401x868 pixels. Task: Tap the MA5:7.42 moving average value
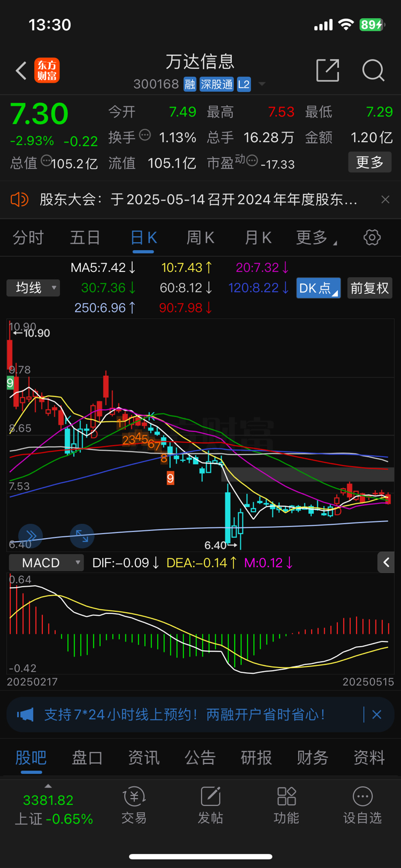pos(103,268)
